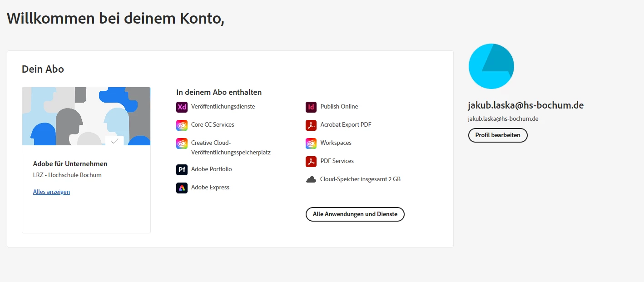Click the bold jakub.laska@hs-bochum.de name heading

[x=526, y=105]
